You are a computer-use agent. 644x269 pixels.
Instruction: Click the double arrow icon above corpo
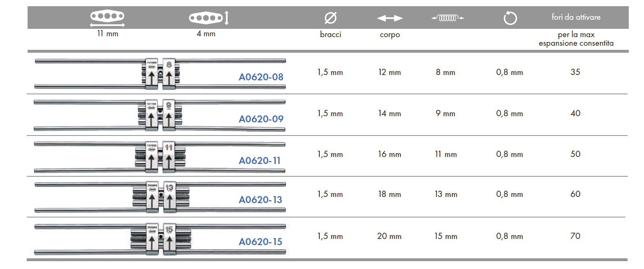click(x=390, y=18)
